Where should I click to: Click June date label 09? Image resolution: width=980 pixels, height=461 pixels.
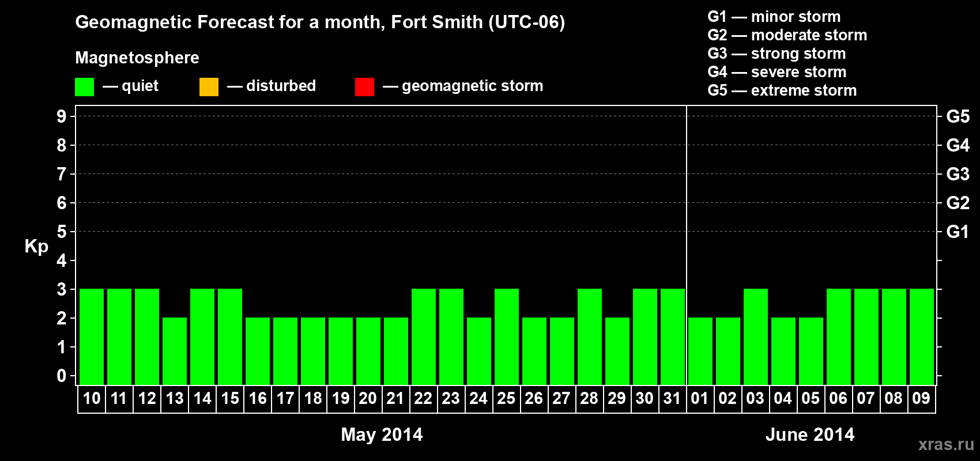921,398
